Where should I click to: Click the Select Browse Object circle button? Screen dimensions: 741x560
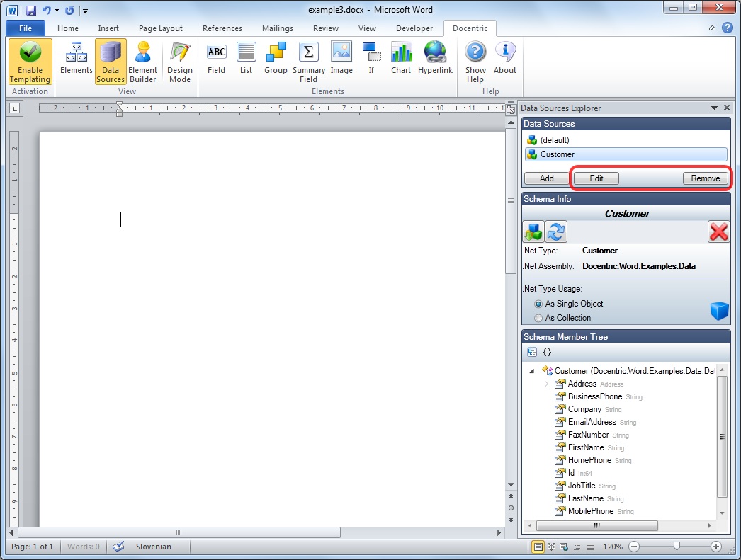[511, 508]
